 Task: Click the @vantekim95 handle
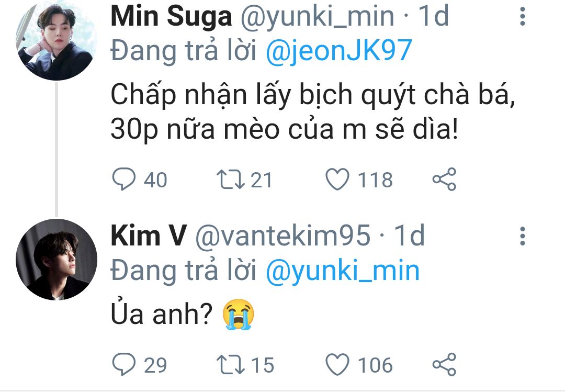(282, 237)
